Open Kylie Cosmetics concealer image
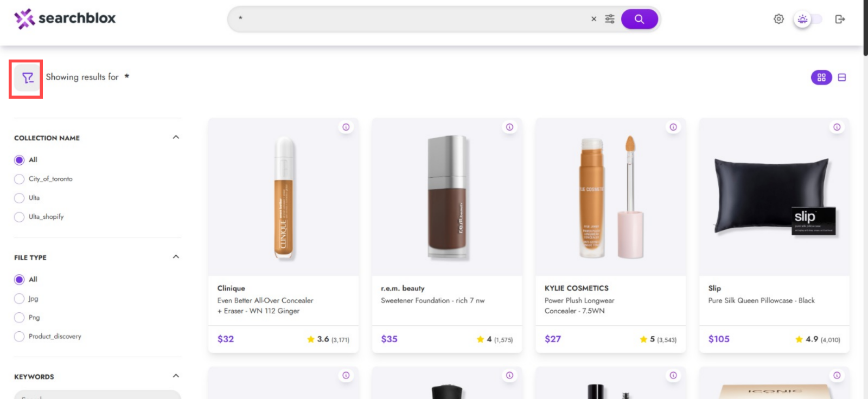 click(x=611, y=198)
